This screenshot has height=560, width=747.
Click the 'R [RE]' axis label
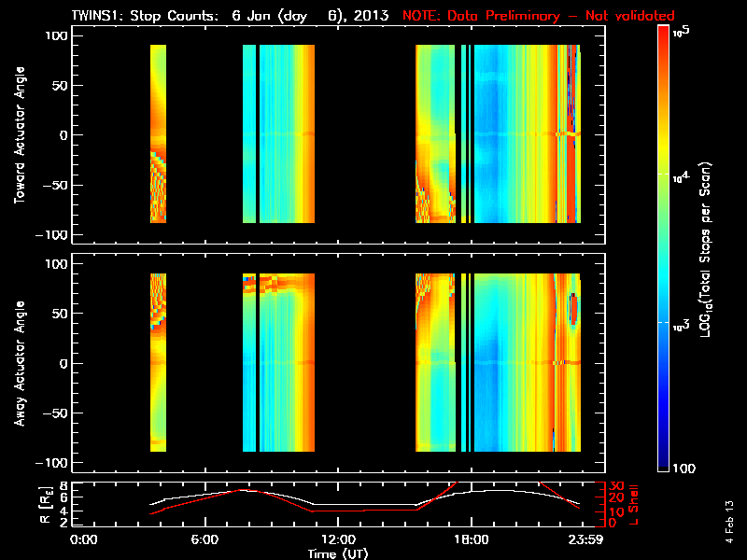(46, 505)
